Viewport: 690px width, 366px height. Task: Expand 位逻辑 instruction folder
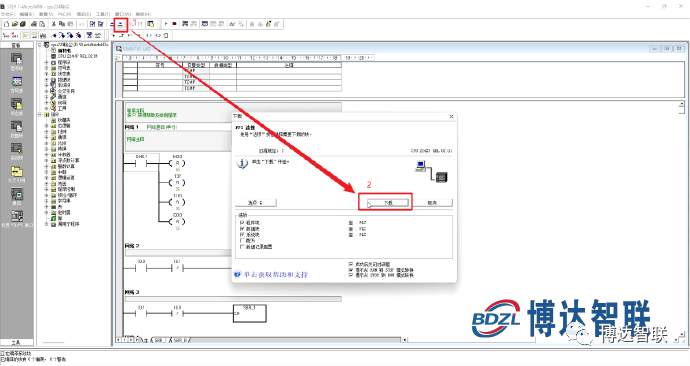tap(47, 125)
